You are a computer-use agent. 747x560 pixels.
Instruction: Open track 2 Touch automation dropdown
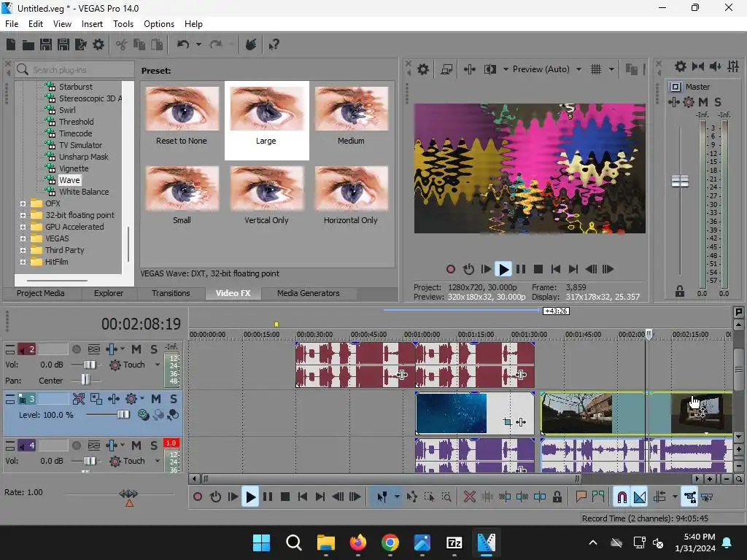tap(158, 365)
